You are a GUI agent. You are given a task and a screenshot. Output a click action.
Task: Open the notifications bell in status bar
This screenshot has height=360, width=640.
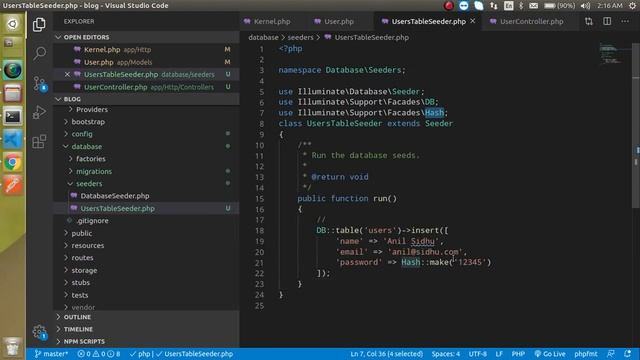(x=627, y=353)
